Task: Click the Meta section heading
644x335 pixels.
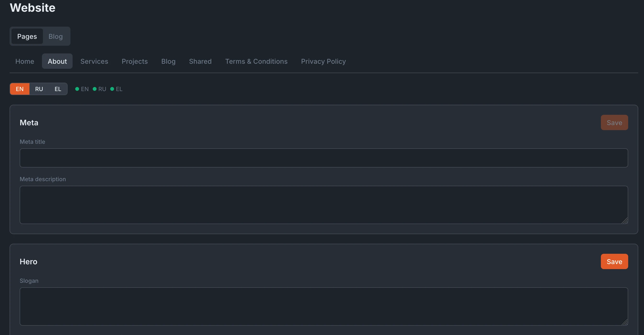Action: point(29,122)
